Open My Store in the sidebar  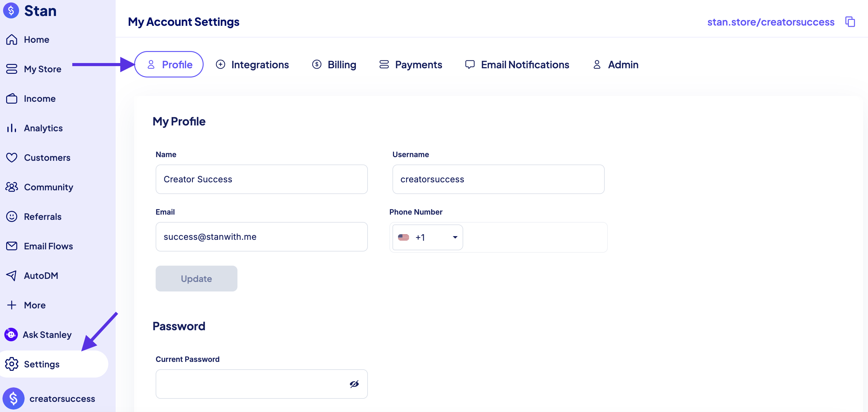click(x=42, y=69)
